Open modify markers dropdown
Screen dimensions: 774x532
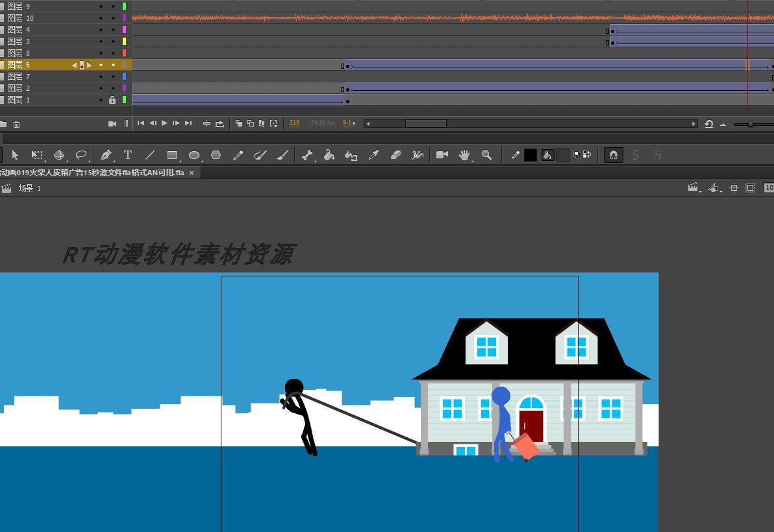[273, 124]
